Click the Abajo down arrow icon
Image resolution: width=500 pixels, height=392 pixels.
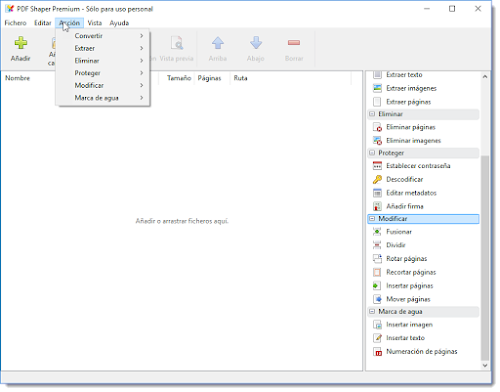256,43
